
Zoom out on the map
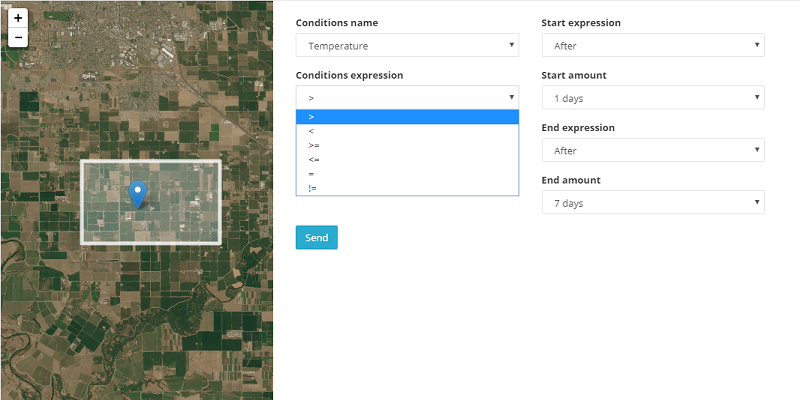pos(18,38)
